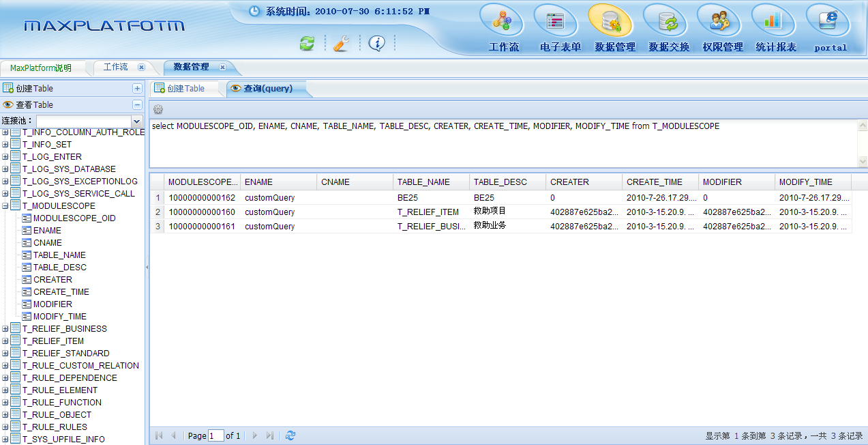Image resolution: width=868 pixels, height=445 pixels.
Task: Collapse the 查看Table panel with minus button
Action: [x=137, y=105]
